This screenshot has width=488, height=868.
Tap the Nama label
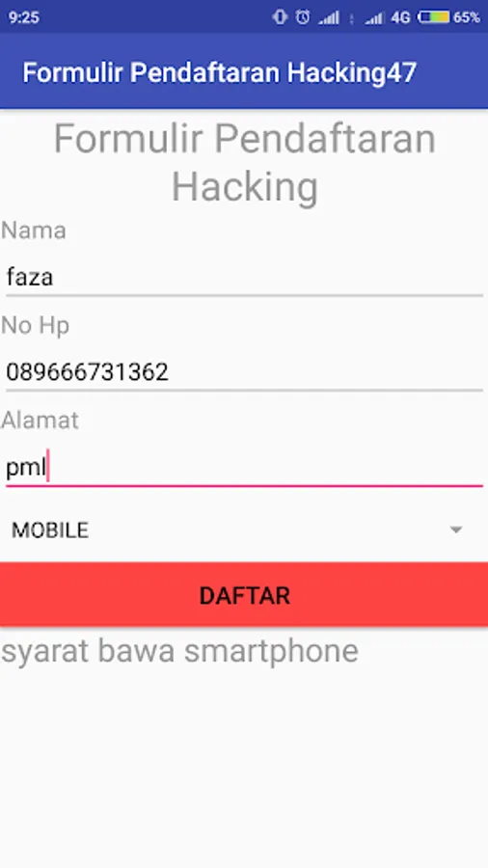tap(34, 231)
